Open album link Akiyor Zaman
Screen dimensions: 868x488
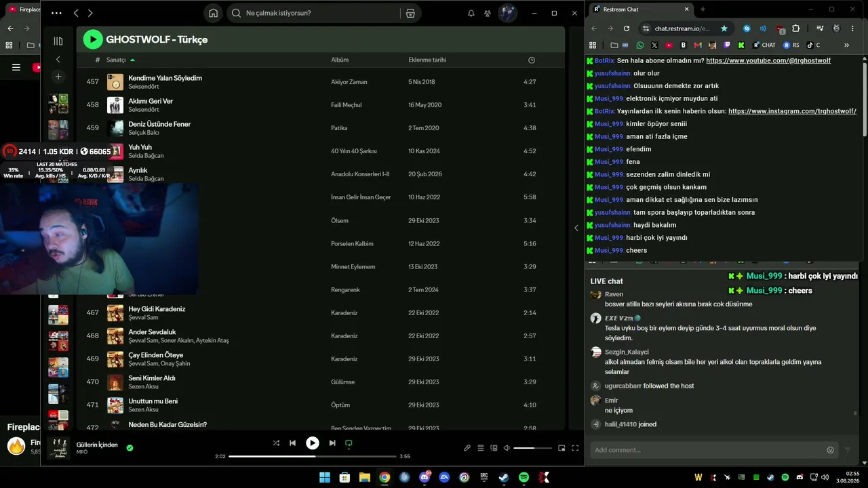coord(349,82)
